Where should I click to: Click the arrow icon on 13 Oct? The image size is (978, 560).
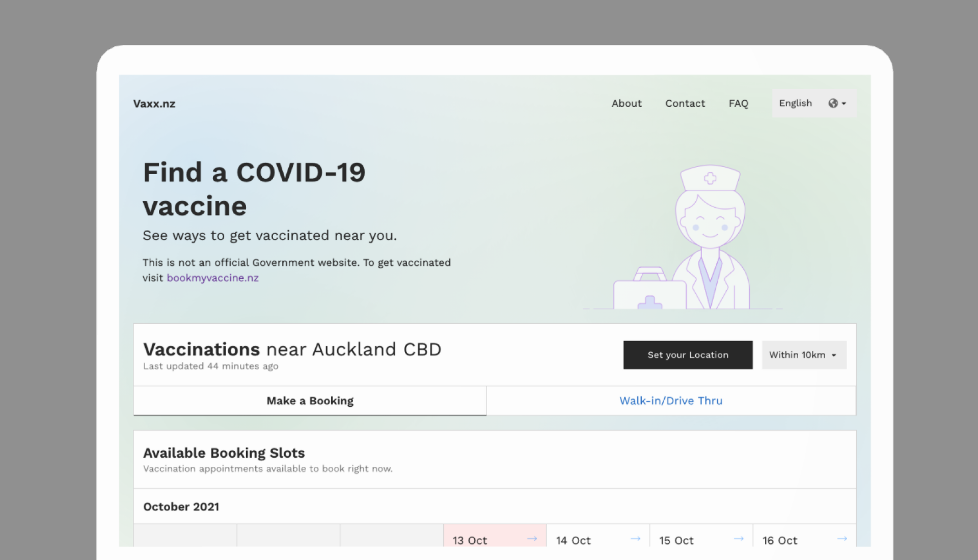coord(532,539)
